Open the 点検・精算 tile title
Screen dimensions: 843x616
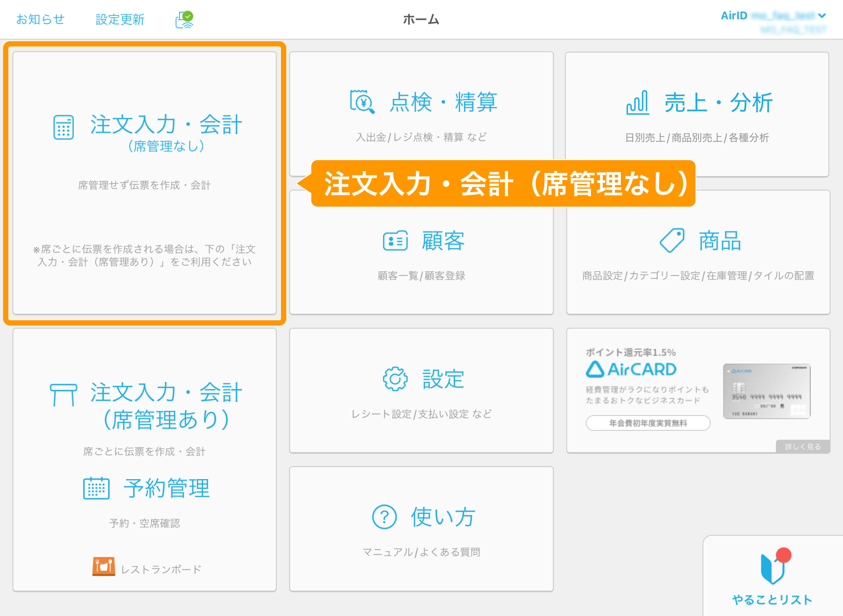443,102
